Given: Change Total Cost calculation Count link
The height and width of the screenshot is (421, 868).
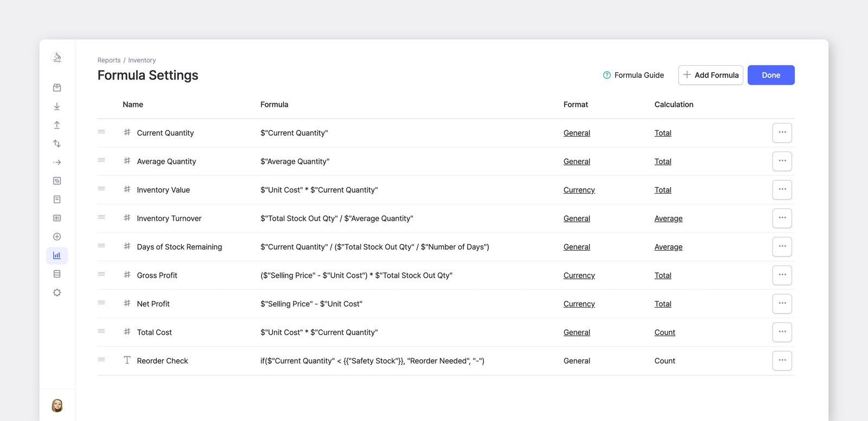Looking at the screenshot, I should pyautogui.click(x=665, y=333).
